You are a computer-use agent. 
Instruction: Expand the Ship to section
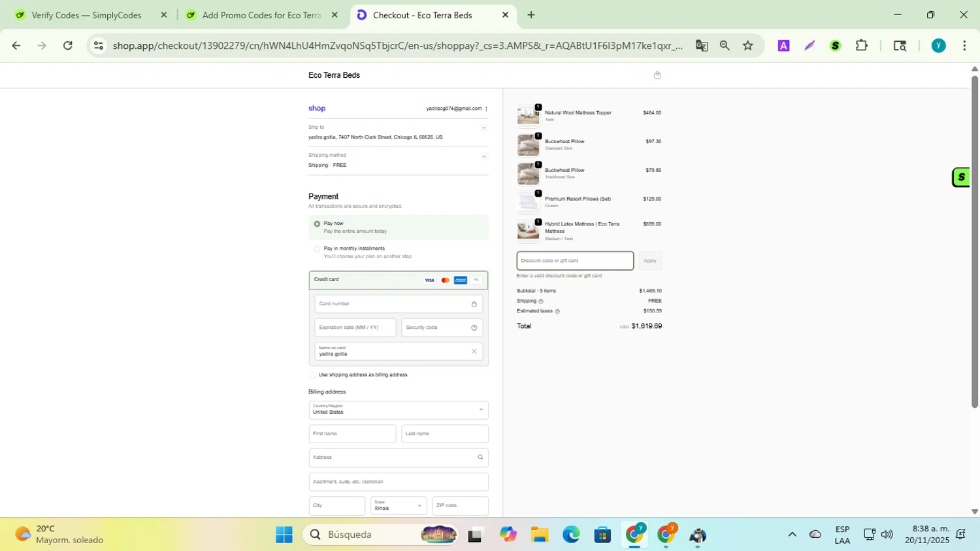[484, 128]
